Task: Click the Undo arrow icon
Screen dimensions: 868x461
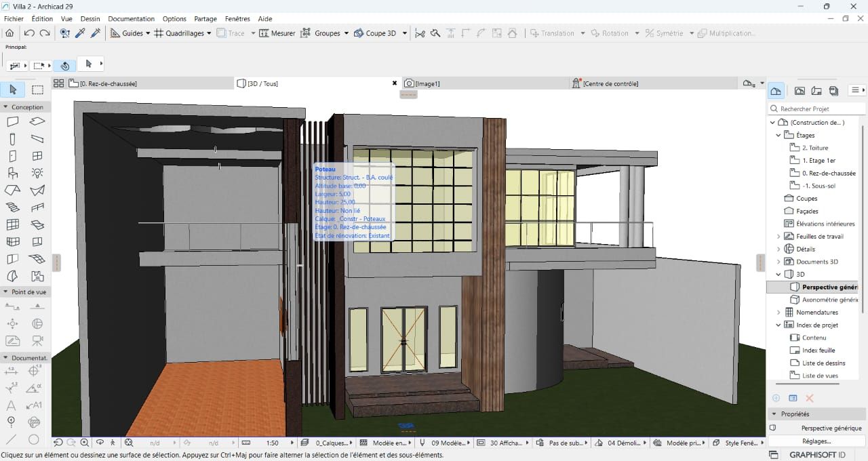Action: [x=29, y=33]
